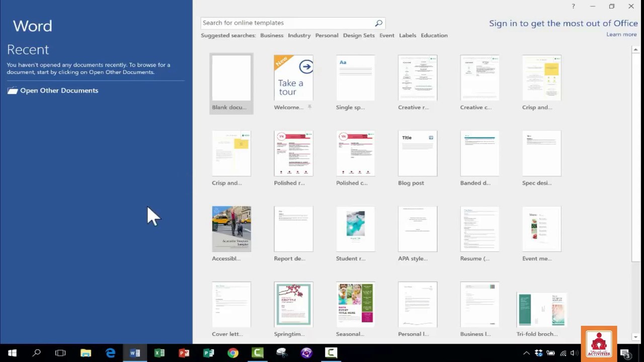Select the Tri-fold brochure template
The image size is (644, 362).
point(541,315)
